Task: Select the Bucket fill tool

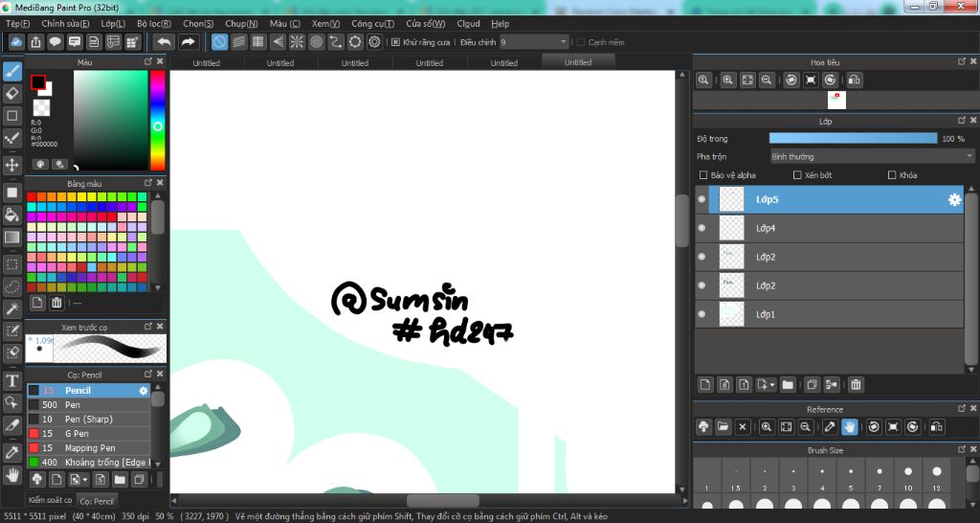Action: pos(11,215)
